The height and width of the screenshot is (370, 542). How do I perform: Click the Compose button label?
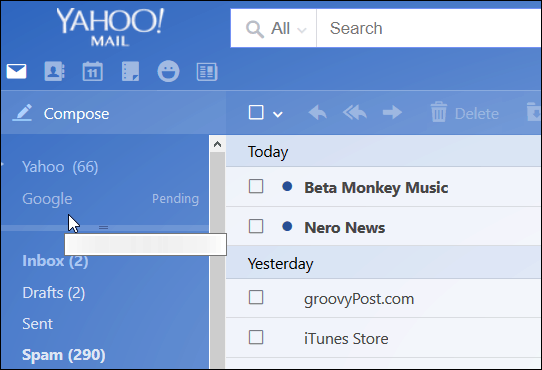pyautogui.click(x=76, y=114)
